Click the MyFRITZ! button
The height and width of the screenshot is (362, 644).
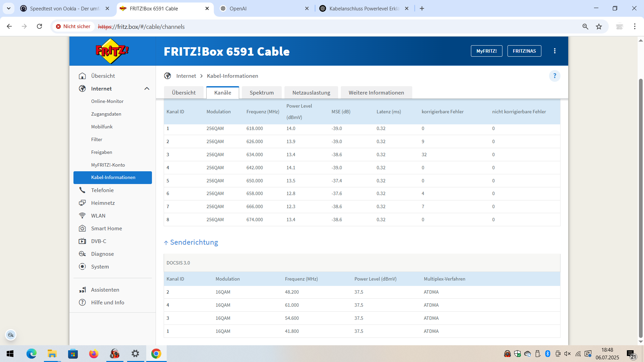(x=486, y=51)
